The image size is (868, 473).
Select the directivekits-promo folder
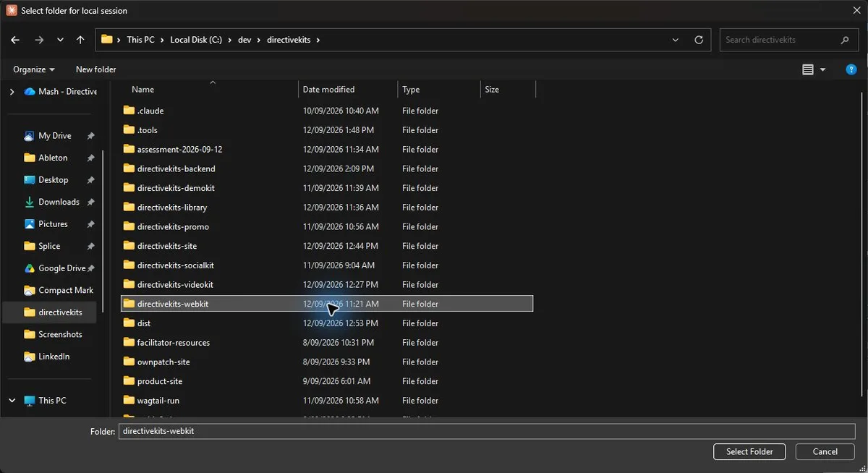pyautogui.click(x=173, y=226)
